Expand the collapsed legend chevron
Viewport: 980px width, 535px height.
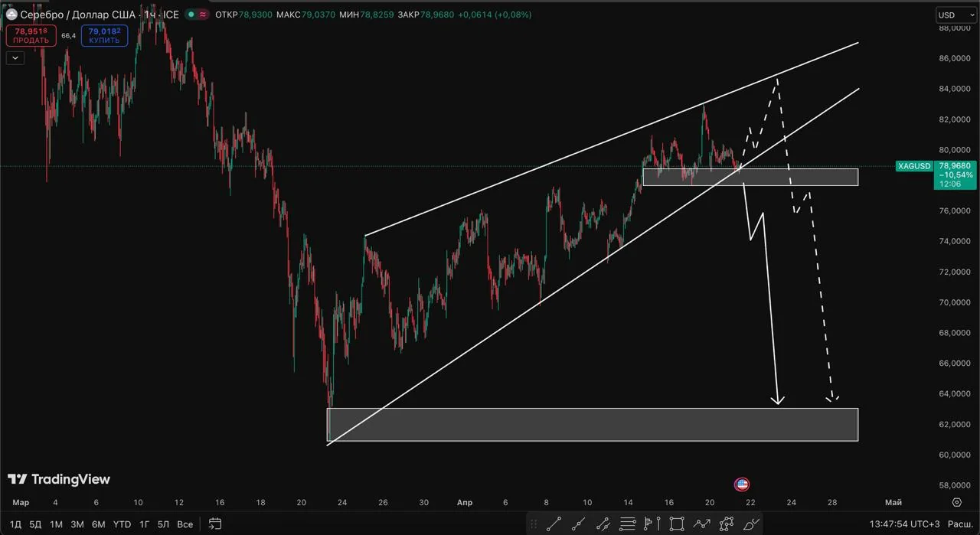click(x=15, y=57)
